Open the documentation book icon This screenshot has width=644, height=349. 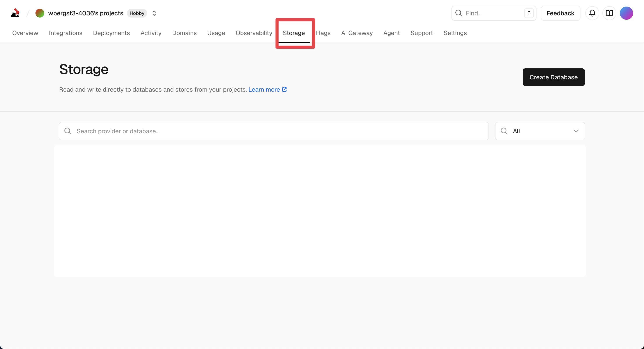click(x=609, y=13)
